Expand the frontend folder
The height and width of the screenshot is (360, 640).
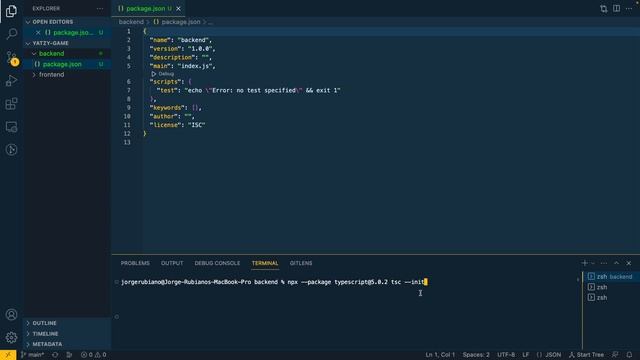[x=51, y=75]
